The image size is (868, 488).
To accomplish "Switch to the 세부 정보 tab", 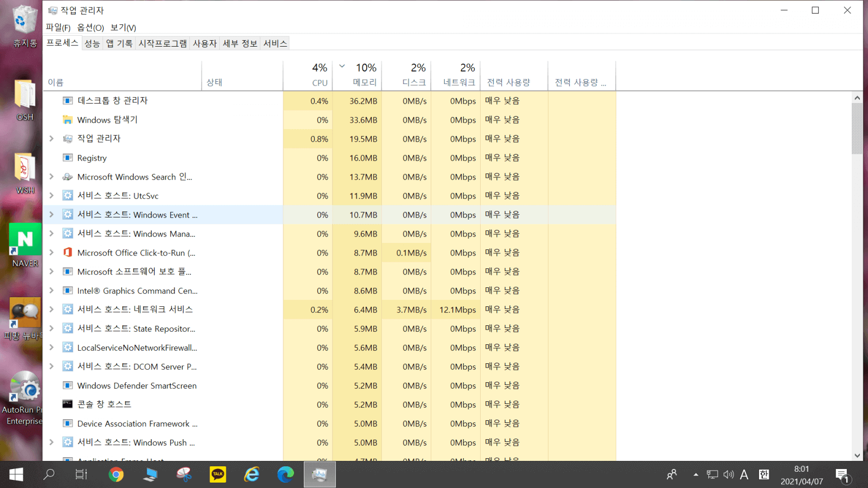I will click(x=240, y=43).
